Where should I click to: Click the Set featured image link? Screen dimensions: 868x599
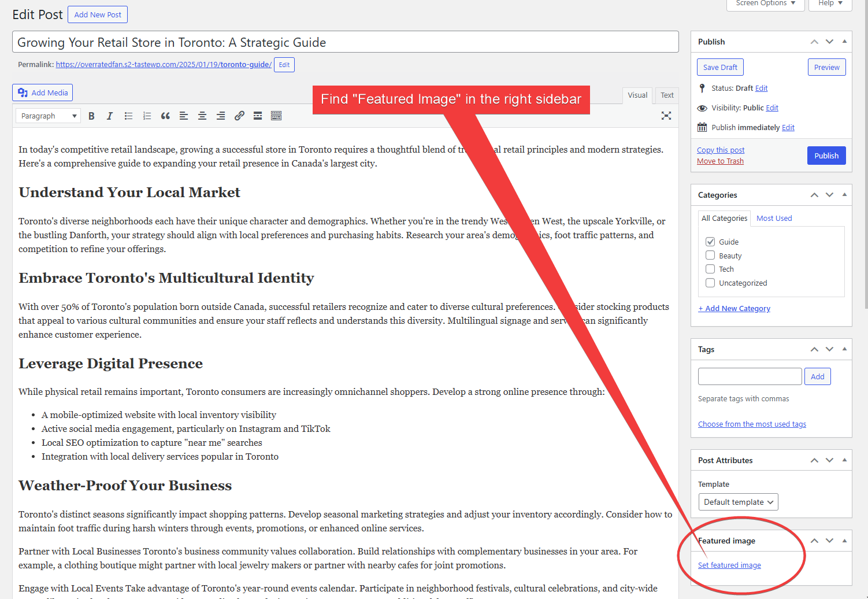click(x=729, y=565)
